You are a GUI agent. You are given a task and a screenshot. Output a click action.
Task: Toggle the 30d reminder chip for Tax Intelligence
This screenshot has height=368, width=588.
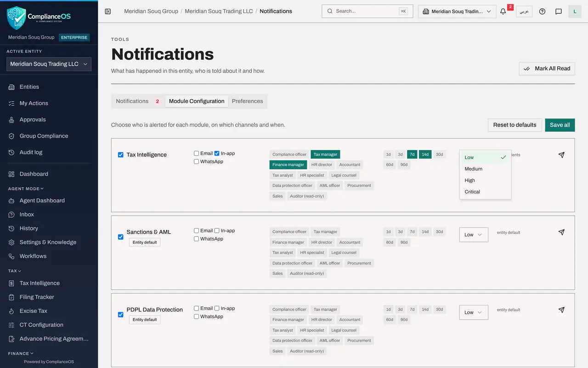(440, 155)
